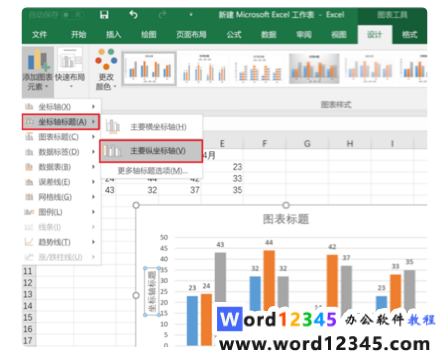
Task: Select column header F
Action: [x=264, y=144]
